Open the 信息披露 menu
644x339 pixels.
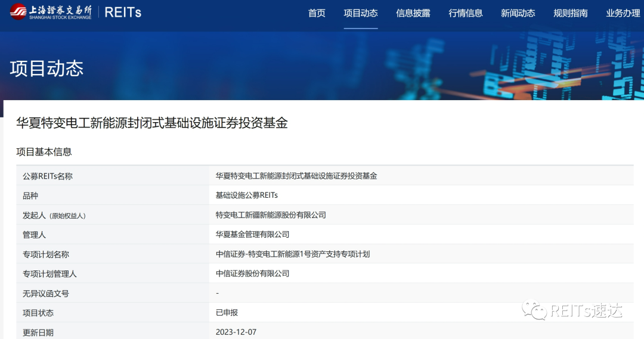click(x=413, y=13)
